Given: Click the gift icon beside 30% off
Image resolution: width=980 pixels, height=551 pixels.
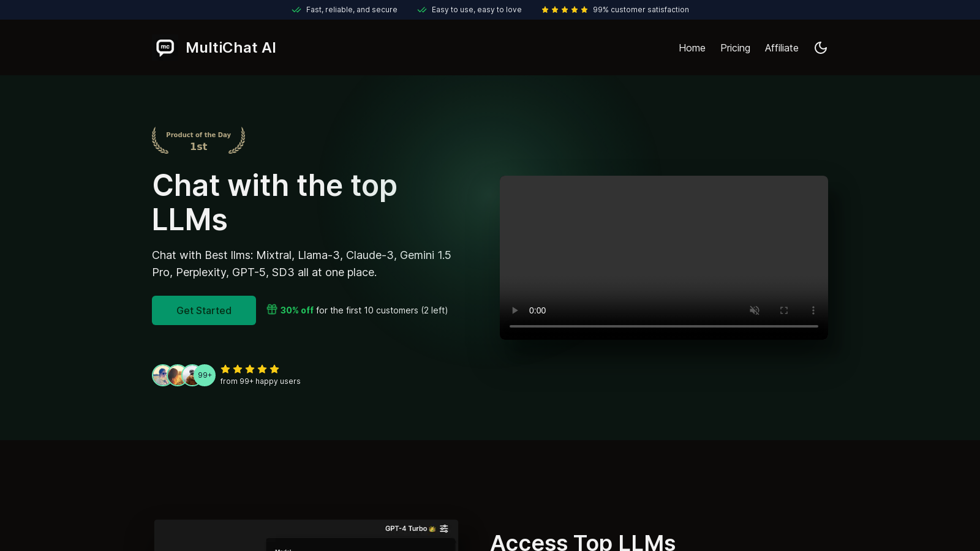Looking at the screenshot, I should 272,309.
